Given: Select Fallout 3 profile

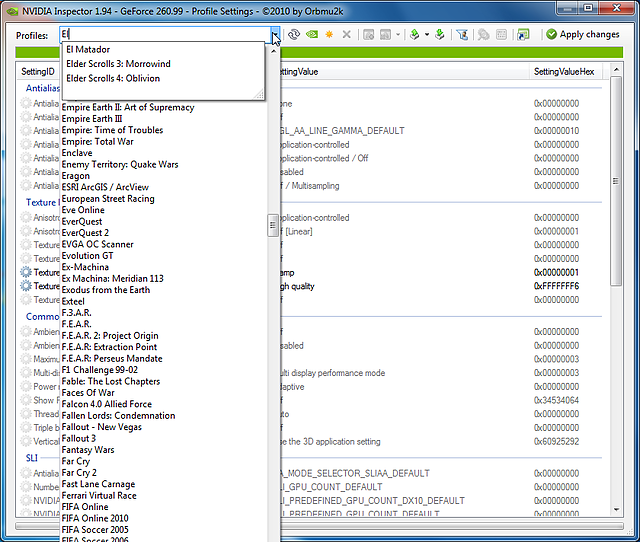Looking at the screenshot, I should click(78, 439).
